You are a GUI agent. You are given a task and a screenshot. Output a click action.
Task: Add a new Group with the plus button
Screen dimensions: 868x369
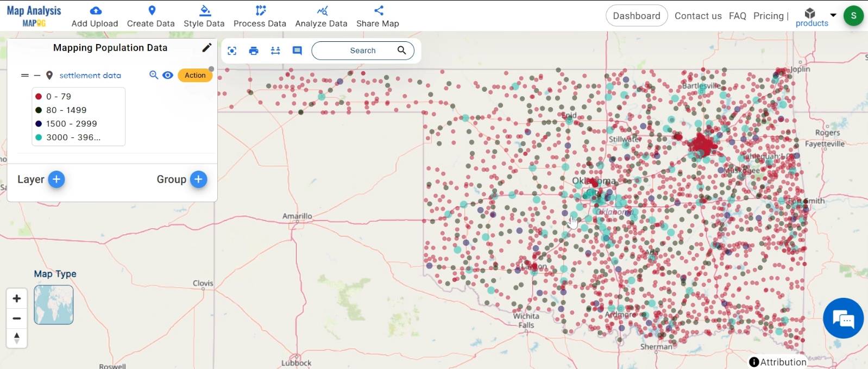pos(199,179)
